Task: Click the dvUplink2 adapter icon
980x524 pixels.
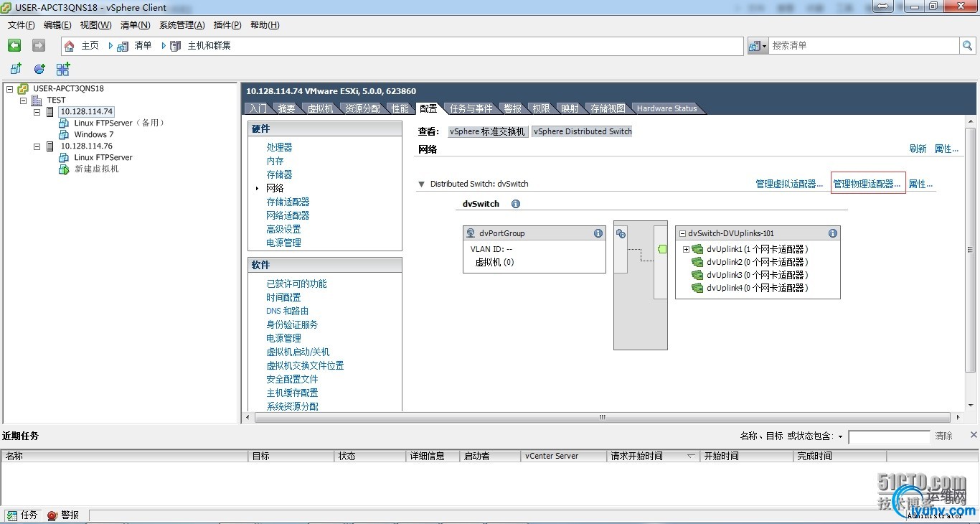Action: pyautogui.click(x=697, y=262)
